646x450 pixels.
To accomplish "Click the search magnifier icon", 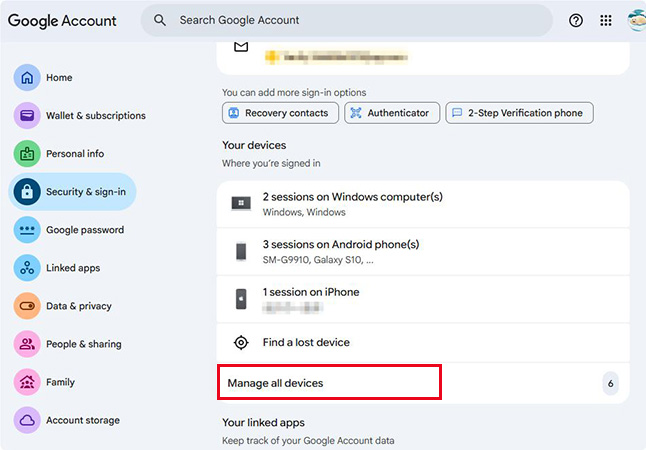I will coord(160,20).
